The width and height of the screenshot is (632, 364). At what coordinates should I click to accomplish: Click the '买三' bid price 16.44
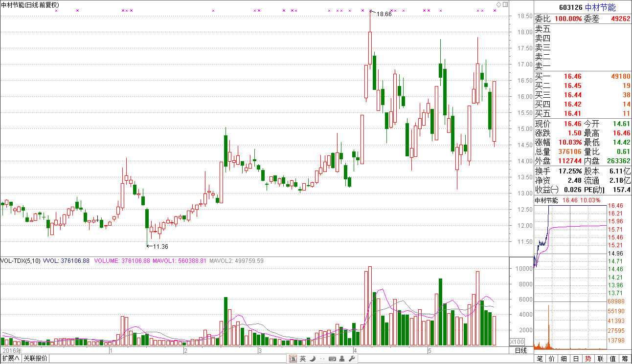tap(572, 95)
